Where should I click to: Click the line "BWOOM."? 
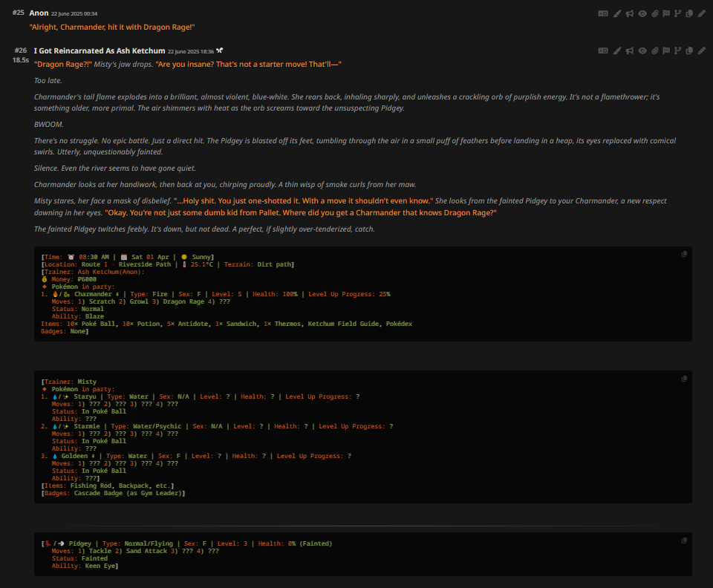coord(49,125)
